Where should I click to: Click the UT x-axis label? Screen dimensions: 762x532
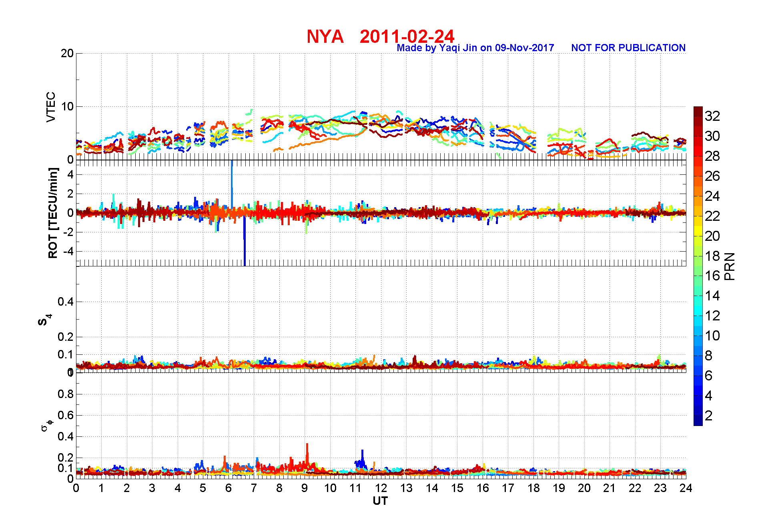tap(380, 501)
